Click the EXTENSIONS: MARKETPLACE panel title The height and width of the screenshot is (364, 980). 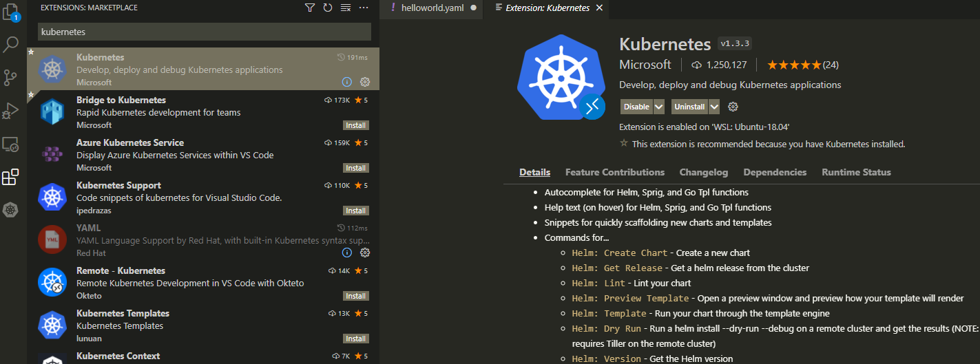point(89,8)
